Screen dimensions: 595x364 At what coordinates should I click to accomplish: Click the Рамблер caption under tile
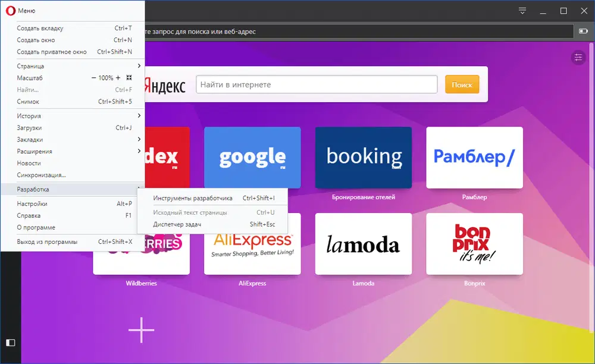click(x=474, y=197)
